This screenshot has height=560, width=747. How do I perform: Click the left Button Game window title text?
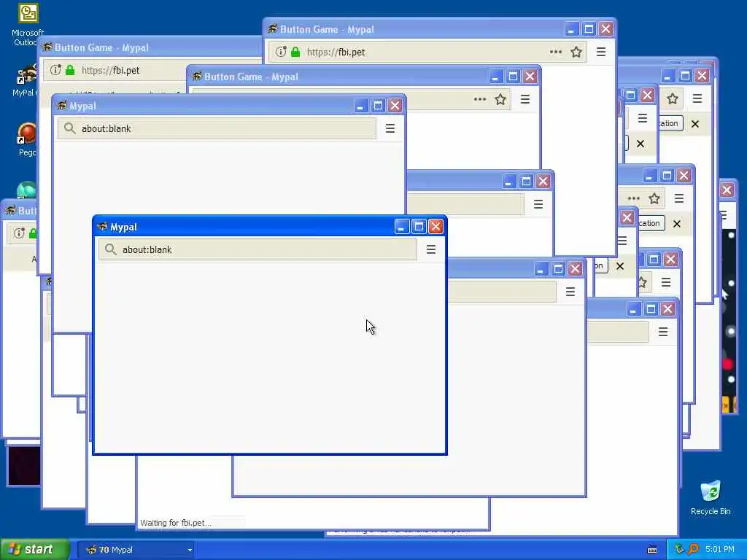tap(101, 47)
